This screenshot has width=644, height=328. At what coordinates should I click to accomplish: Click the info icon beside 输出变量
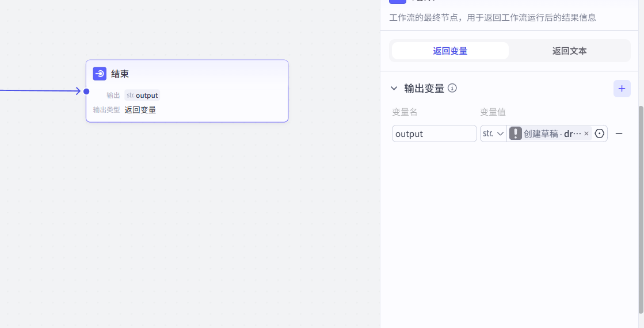[x=452, y=88]
